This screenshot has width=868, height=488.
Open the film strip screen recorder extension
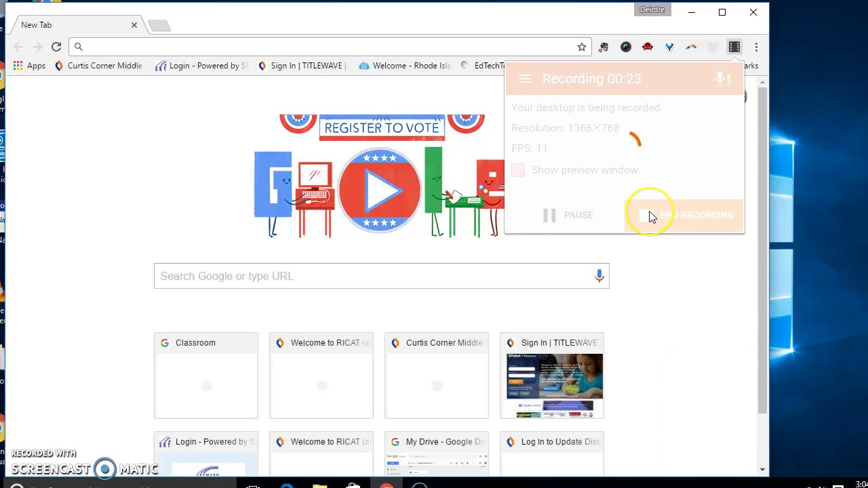(x=734, y=47)
